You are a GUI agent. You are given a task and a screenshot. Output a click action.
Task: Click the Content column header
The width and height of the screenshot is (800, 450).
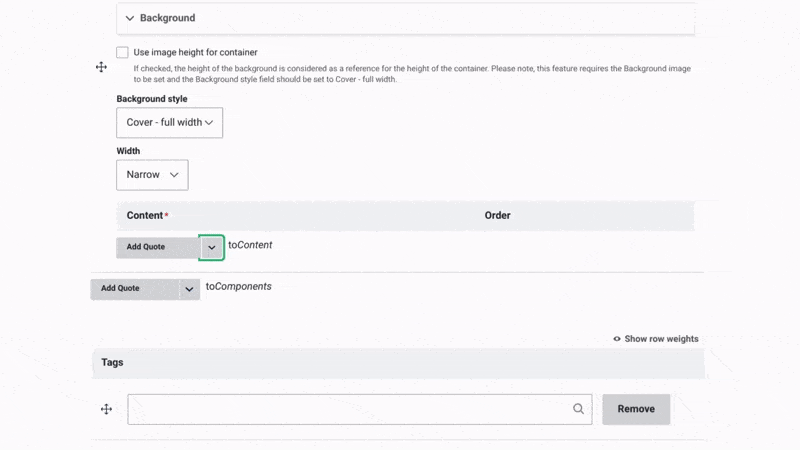pos(147,215)
